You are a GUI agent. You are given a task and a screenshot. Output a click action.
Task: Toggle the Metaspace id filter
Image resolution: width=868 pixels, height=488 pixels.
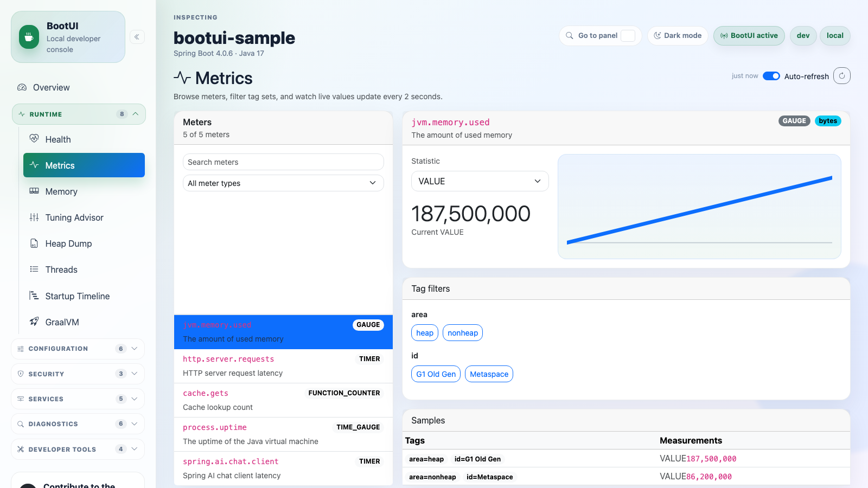coord(489,374)
